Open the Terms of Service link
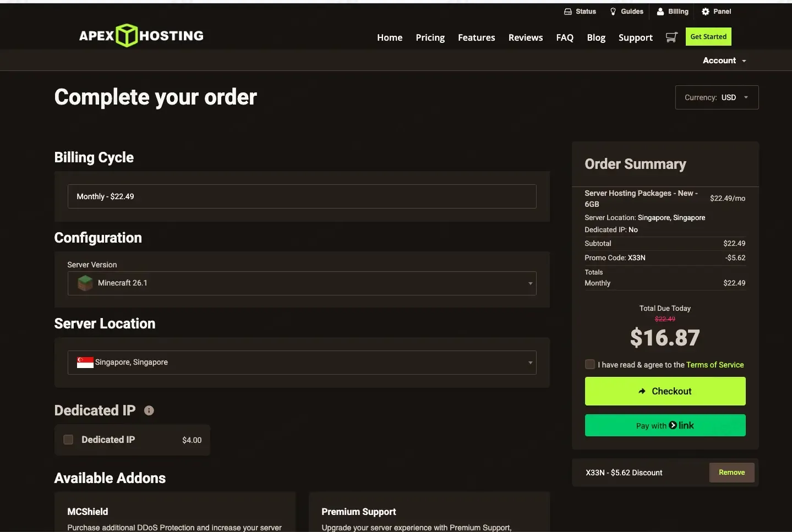 click(714, 365)
